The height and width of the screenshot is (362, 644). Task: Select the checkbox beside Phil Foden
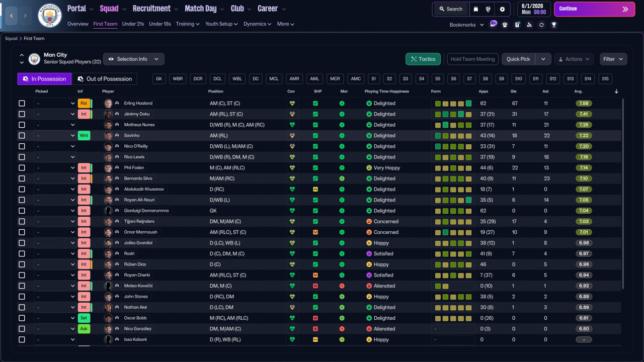coord(22,168)
